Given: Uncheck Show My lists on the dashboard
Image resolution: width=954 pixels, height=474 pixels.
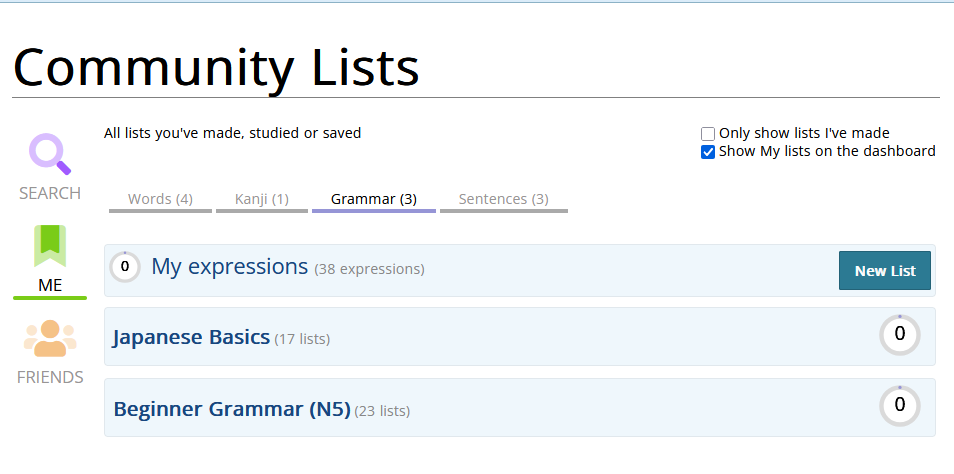Looking at the screenshot, I should point(708,152).
